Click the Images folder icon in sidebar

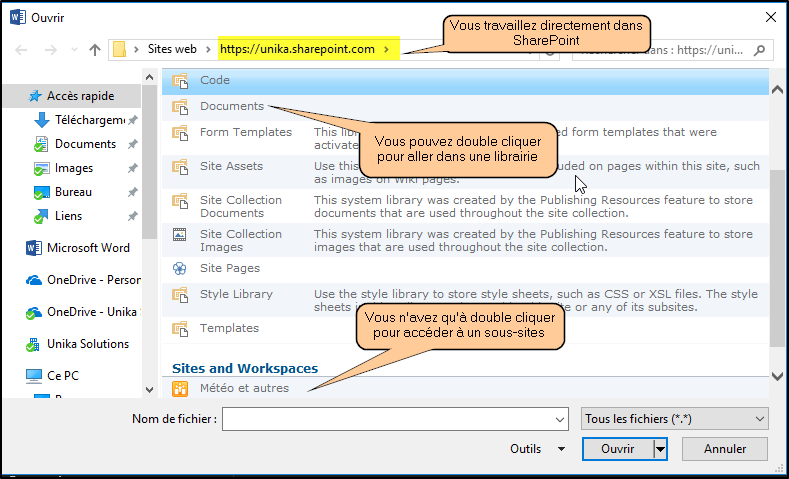[41, 169]
